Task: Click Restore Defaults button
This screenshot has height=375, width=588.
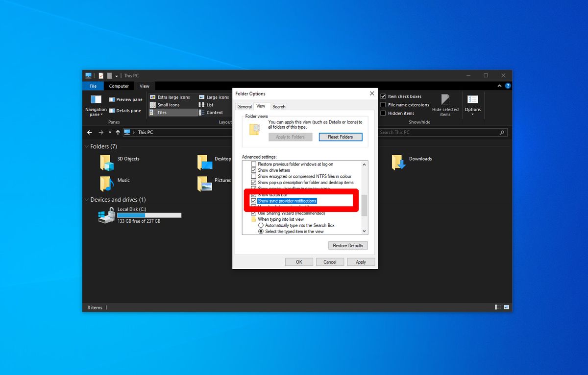Action: 348,246
